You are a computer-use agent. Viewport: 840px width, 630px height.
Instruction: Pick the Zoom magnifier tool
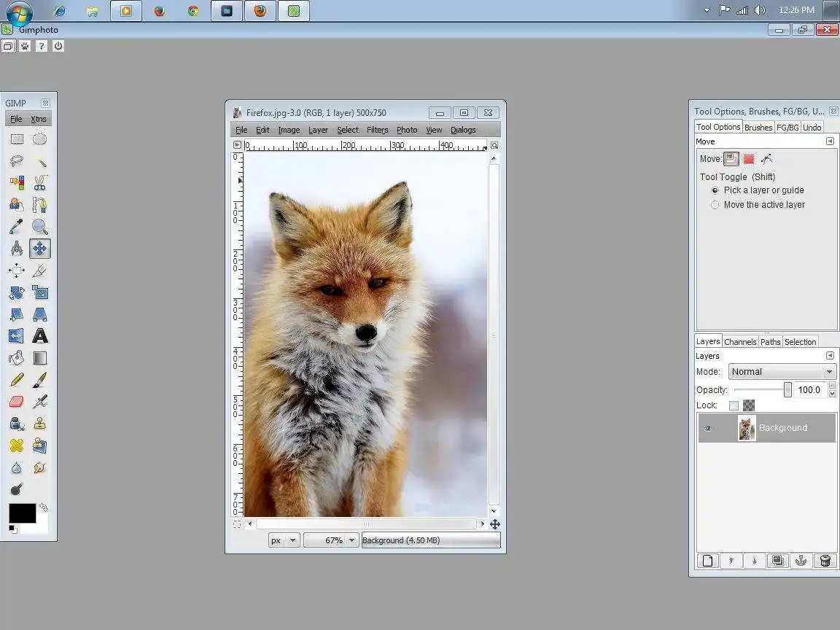(40, 227)
